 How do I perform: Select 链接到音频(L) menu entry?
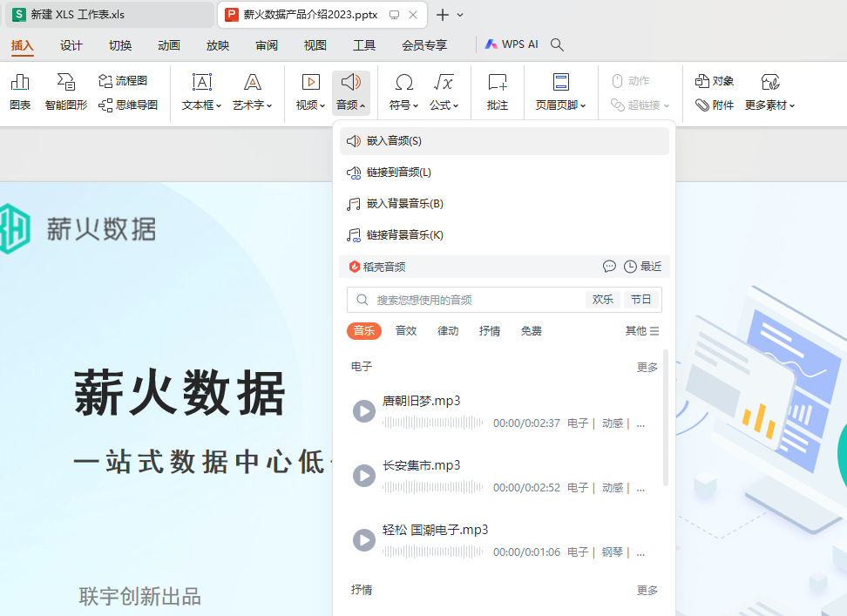point(505,173)
